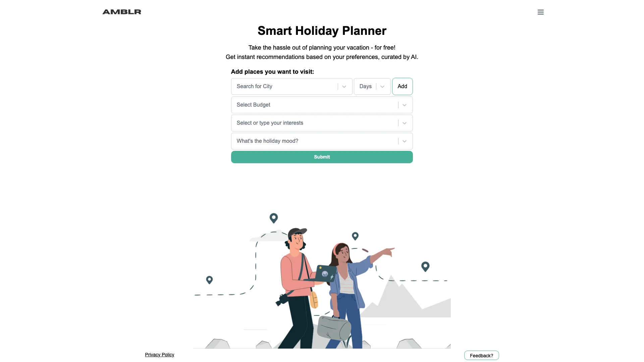The height and width of the screenshot is (362, 644).
Task: Expand the Select Budget dropdown
Action: point(404,105)
